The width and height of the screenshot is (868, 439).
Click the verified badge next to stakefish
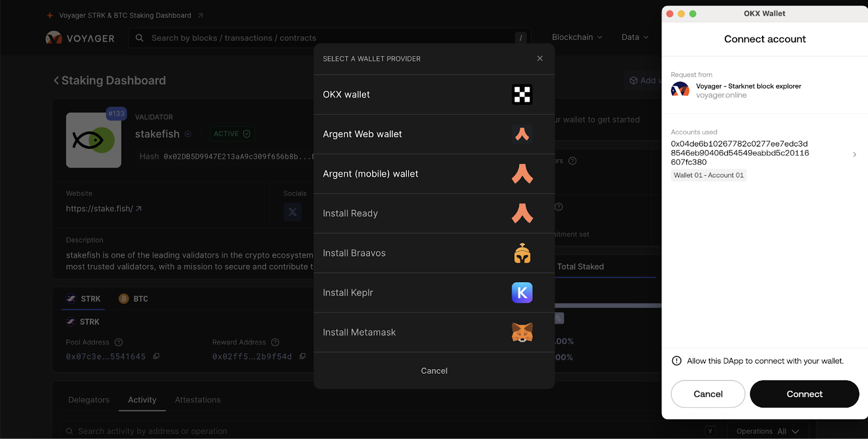coord(188,134)
